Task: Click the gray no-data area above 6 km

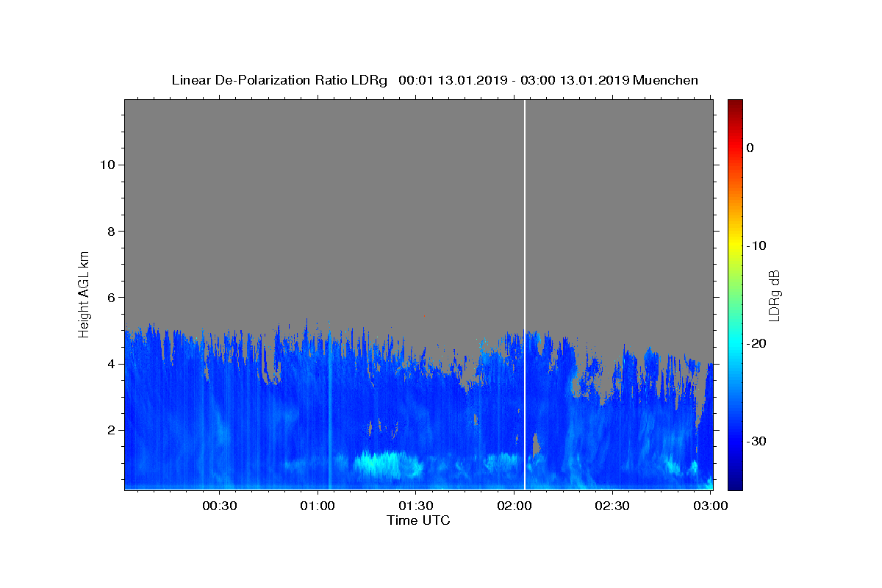Action: [x=418, y=198]
